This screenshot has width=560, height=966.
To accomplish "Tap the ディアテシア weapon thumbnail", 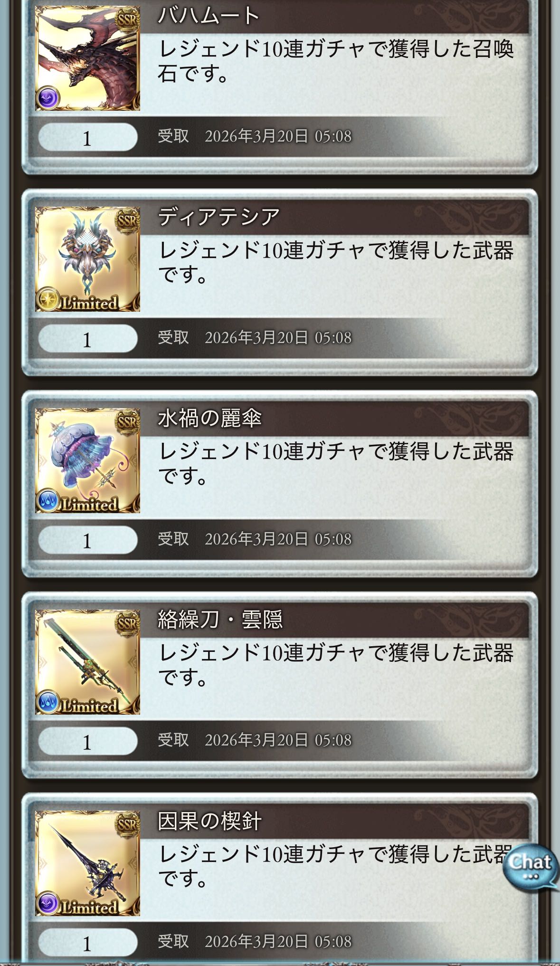I will pyautogui.click(x=87, y=259).
